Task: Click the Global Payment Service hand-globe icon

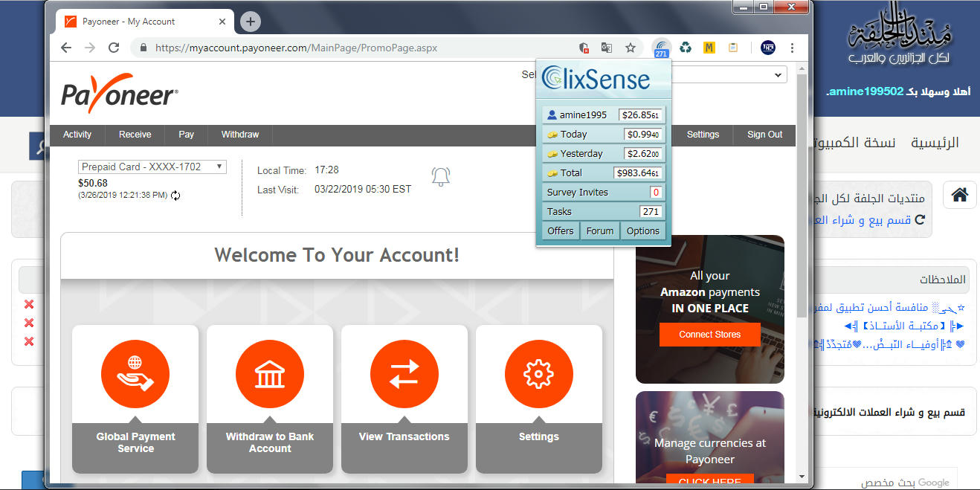Action: [x=135, y=374]
